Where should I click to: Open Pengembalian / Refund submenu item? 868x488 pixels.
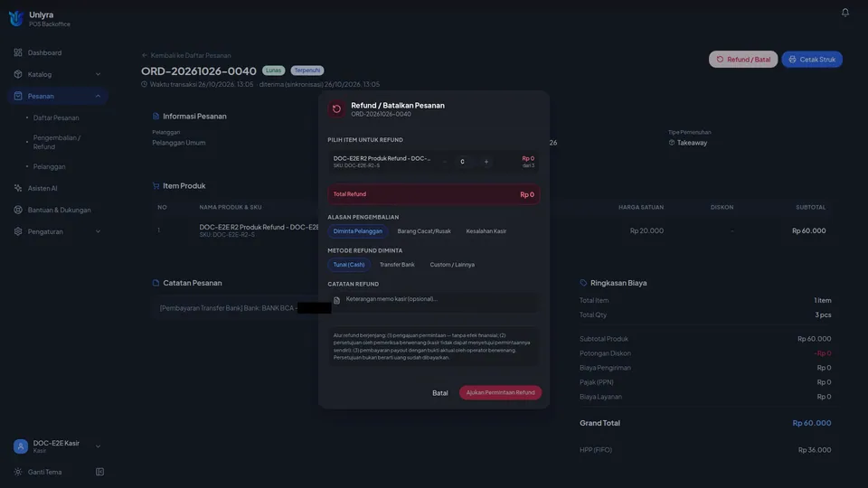[x=56, y=142]
